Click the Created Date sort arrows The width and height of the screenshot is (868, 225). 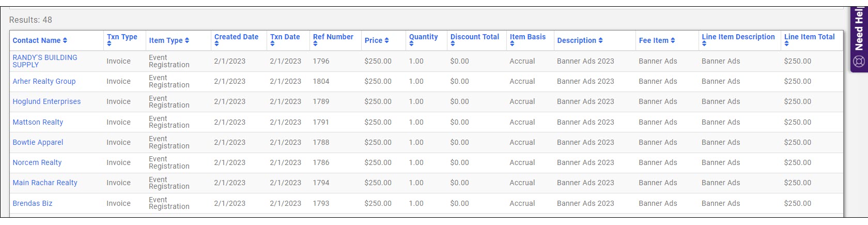click(x=216, y=44)
